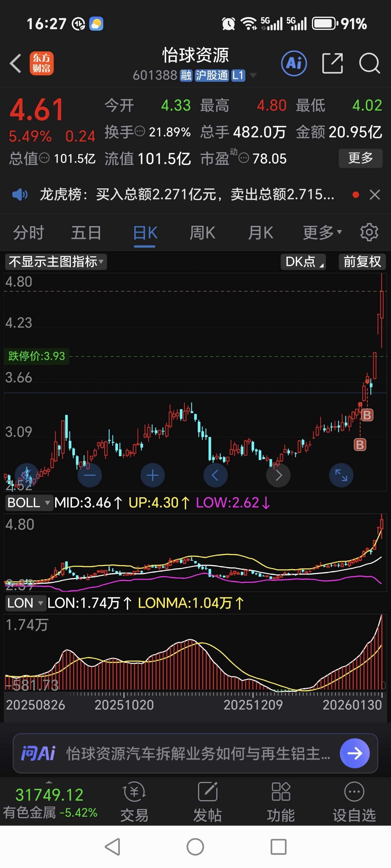Image resolution: width=391 pixels, height=868 pixels.
Task: Tap the 沪股通 badge
Action: [212, 76]
